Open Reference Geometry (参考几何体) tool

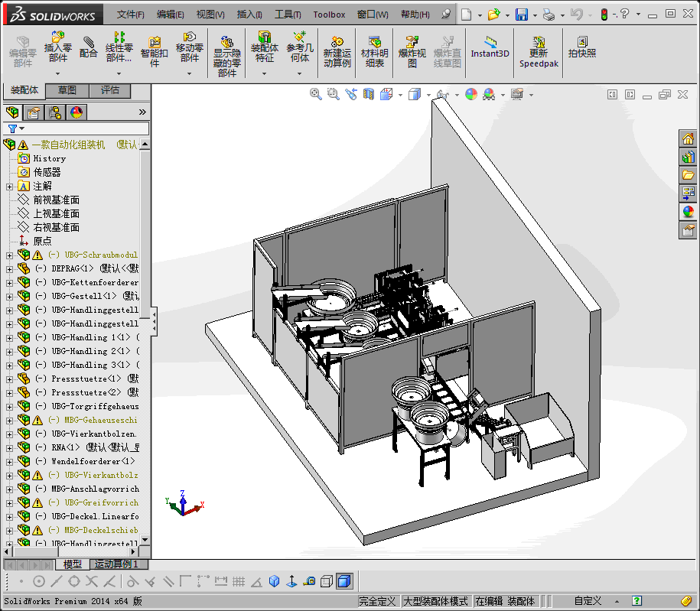point(300,47)
